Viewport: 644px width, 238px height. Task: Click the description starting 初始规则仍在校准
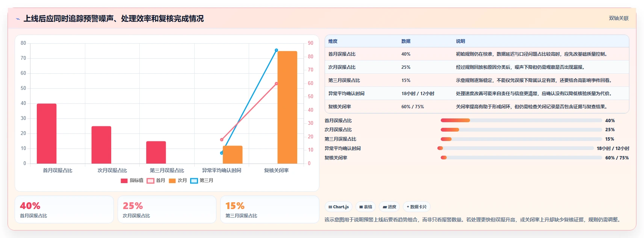(x=532, y=54)
